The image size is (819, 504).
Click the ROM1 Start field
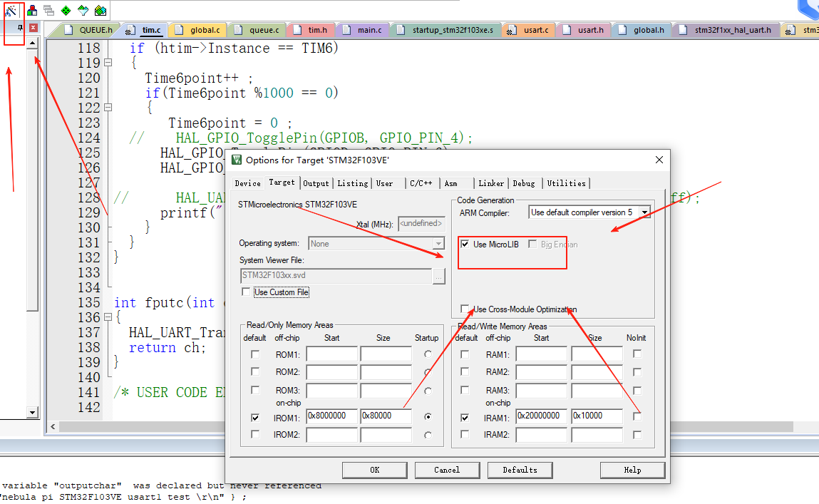click(x=331, y=354)
